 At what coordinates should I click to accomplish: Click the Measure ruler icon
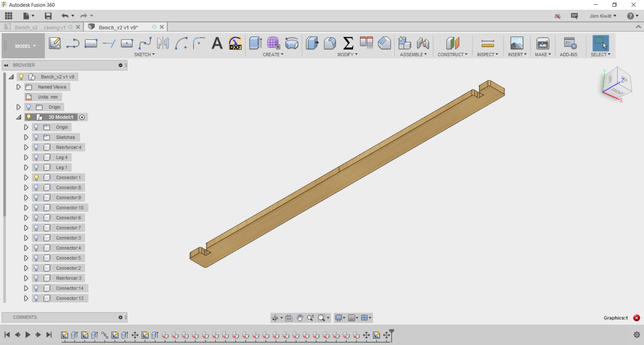click(487, 43)
